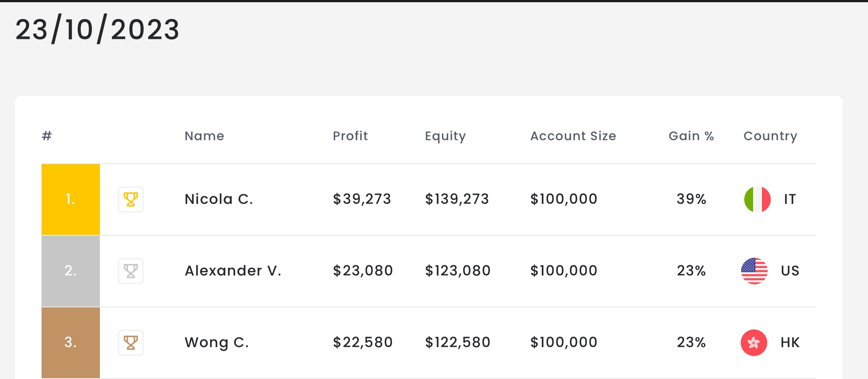Select the yellow rank 1 badge
Image resolution: width=868 pixels, height=379 pixels.
click(71, 199)
